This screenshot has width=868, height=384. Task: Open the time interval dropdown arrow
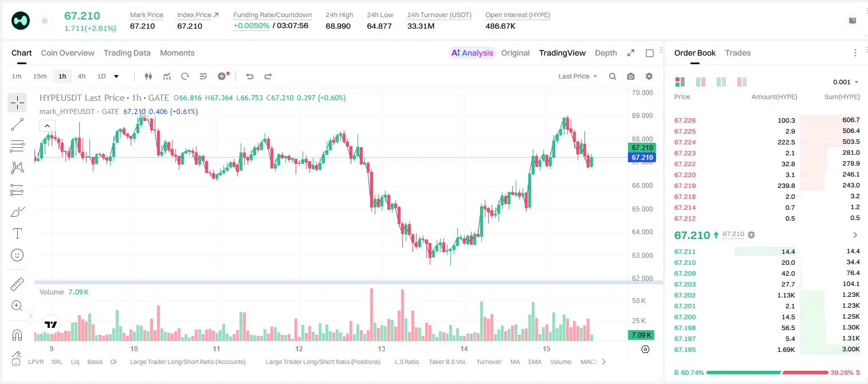(x=116, y=76)
